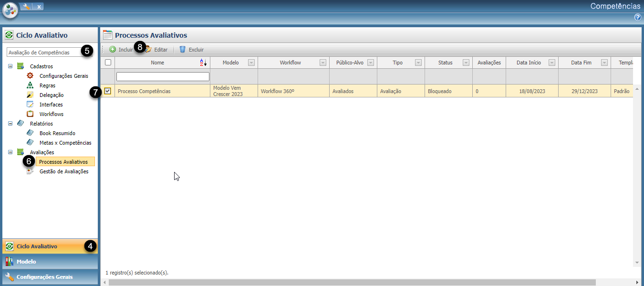Click the X icon beside the wrench

pos(39,7)
